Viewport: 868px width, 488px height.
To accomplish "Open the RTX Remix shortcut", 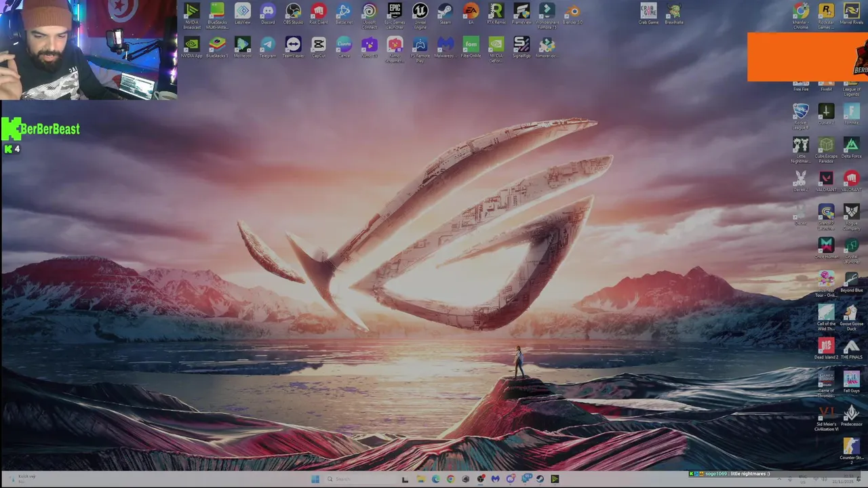I will pos(496,14).
